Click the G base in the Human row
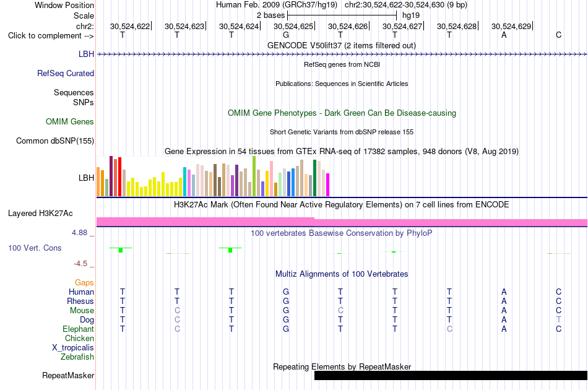This screenshot has width=588, height=390. (x=286, y=292)
